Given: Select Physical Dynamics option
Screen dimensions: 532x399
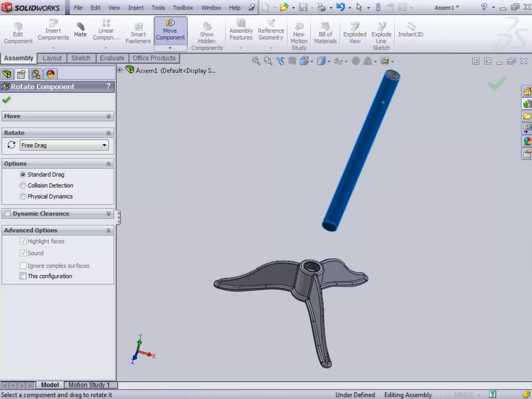Looking at the screenshot, I should click(x=23, y=196).
